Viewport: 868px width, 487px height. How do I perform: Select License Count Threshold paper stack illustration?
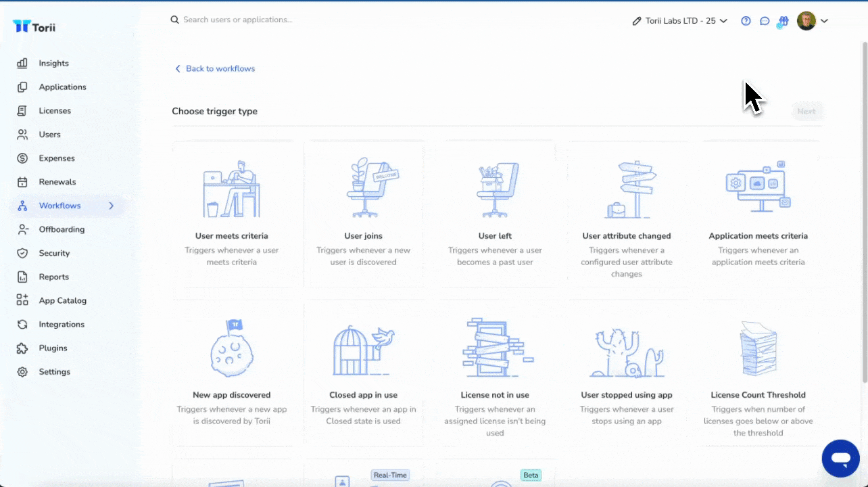(758, 349)
